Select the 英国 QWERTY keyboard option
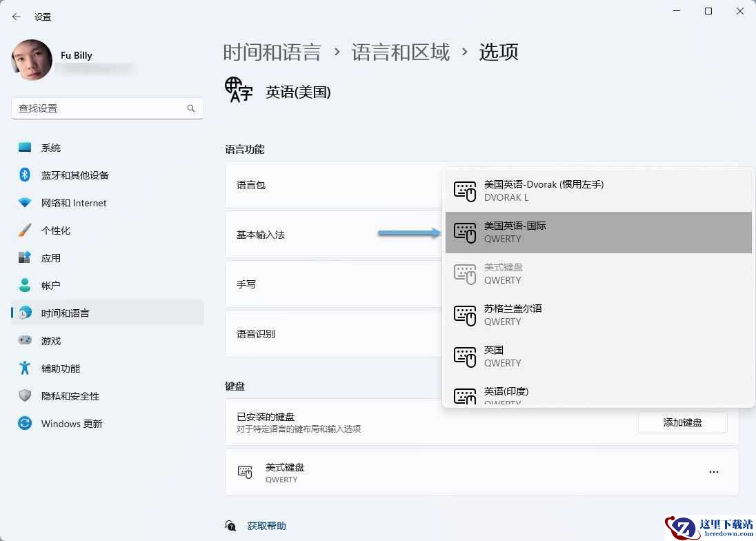The height and width of the screenshot is (541, 756). point(598,356)
